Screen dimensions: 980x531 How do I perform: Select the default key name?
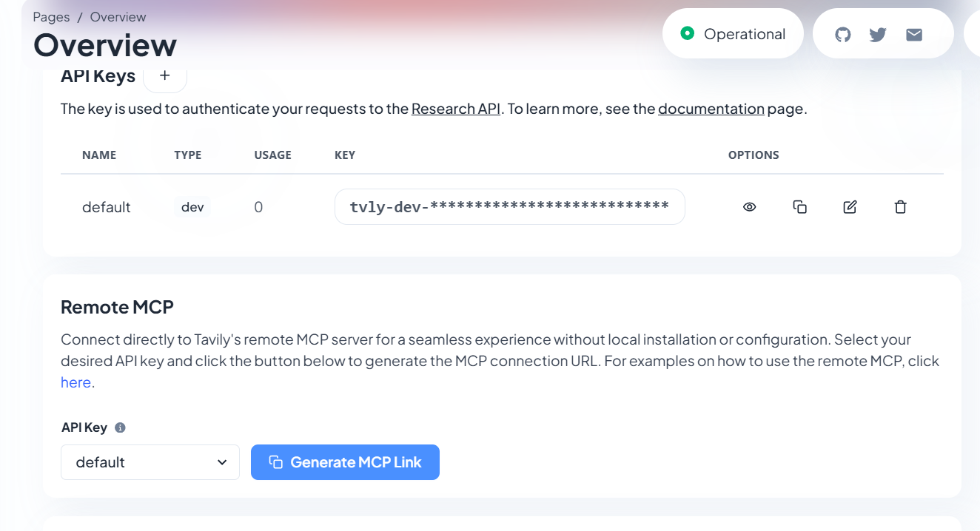pos(106,207)
